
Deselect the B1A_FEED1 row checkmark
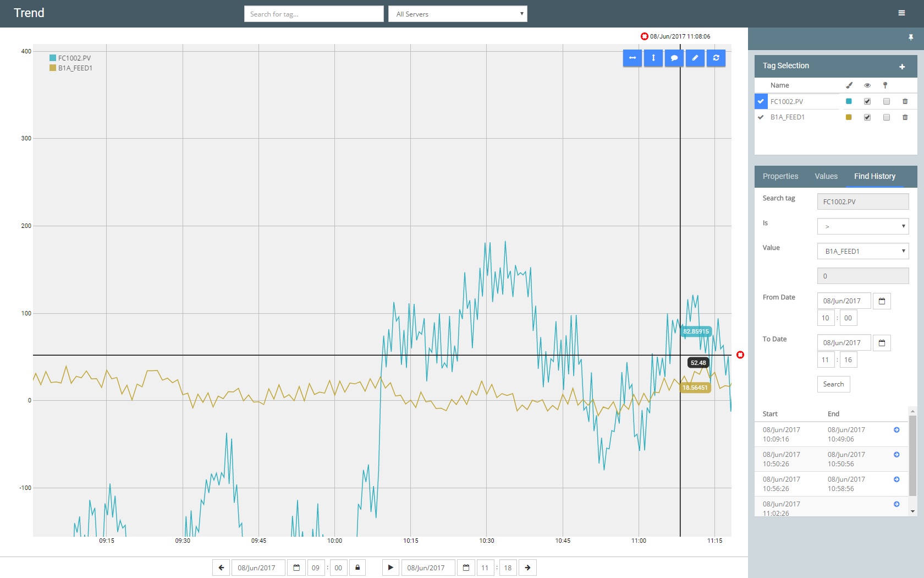pos(761,117)
